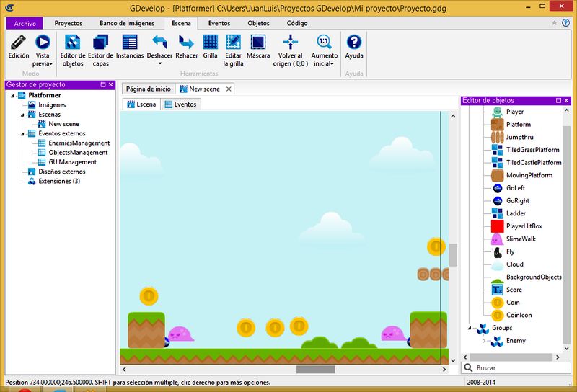Select Imágenes in project manager
The width and height of the screenshot is (577, 392).
click(x=52, y=104)
